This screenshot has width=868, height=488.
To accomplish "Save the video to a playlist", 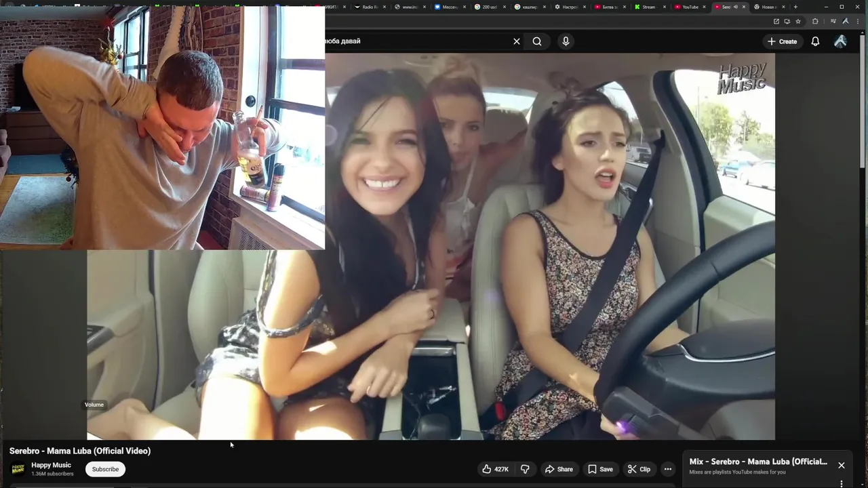I will 600,469.
